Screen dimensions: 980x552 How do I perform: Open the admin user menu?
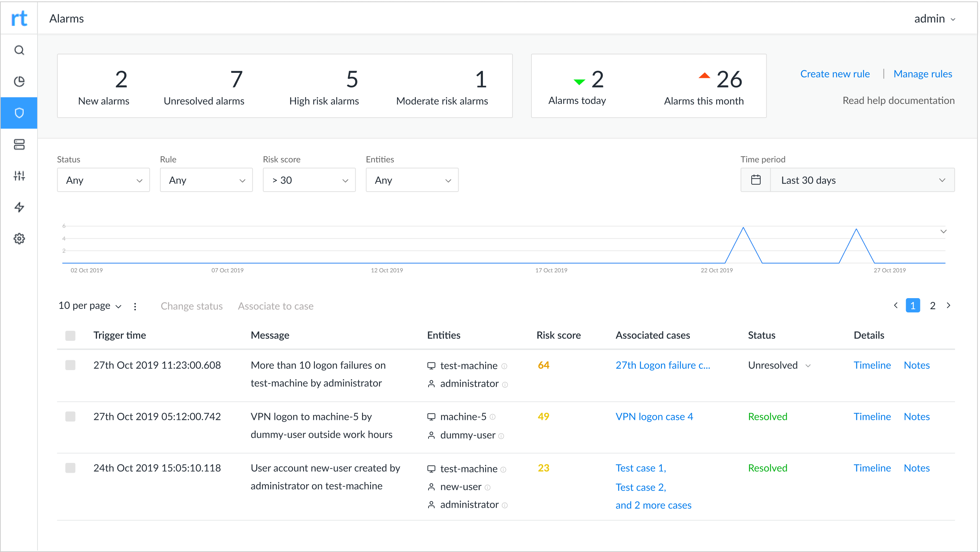pyautogui.click(x=934, y=19)
